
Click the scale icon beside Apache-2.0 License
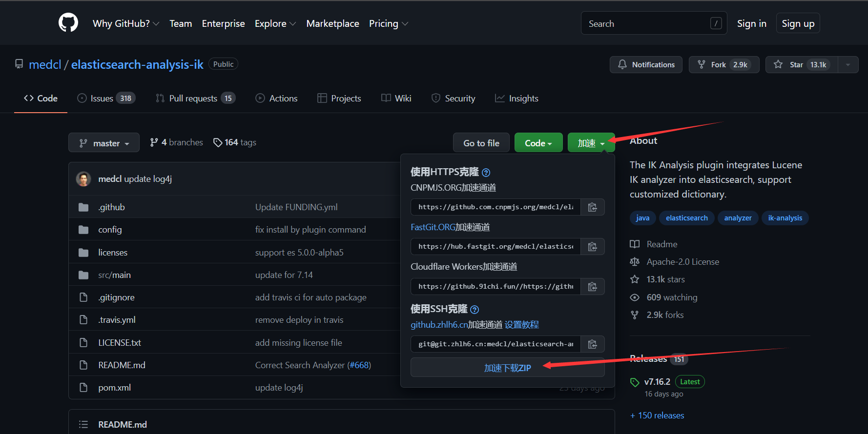(x=635, y=262)
